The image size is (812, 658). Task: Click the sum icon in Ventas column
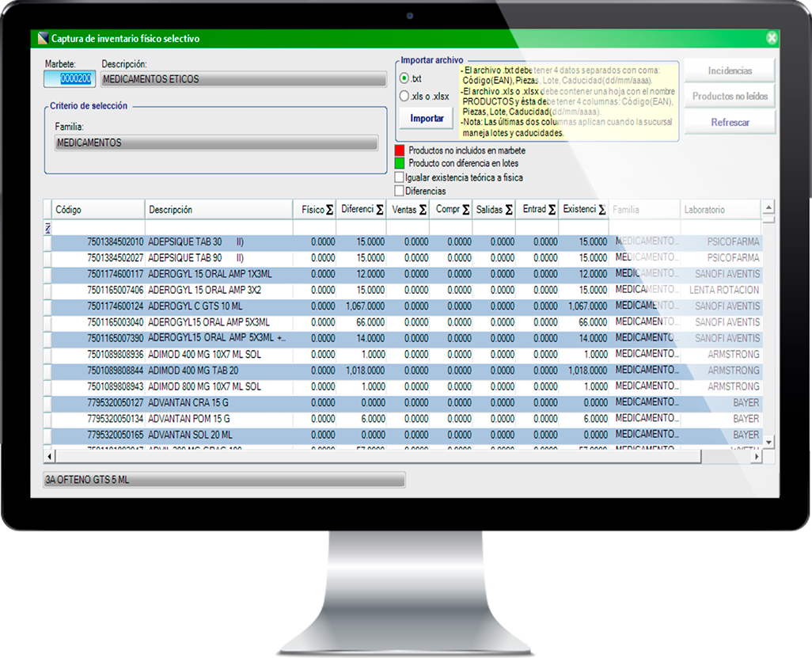423,211
